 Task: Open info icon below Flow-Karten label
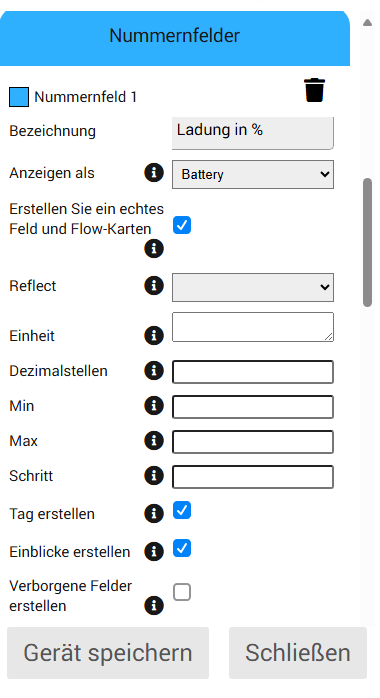(154, 248)
